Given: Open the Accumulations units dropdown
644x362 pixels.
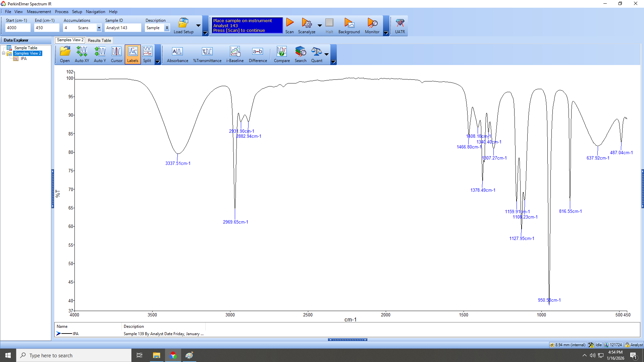Looking at the screenshot, I should pyautogui.click(x=99, y=28).
